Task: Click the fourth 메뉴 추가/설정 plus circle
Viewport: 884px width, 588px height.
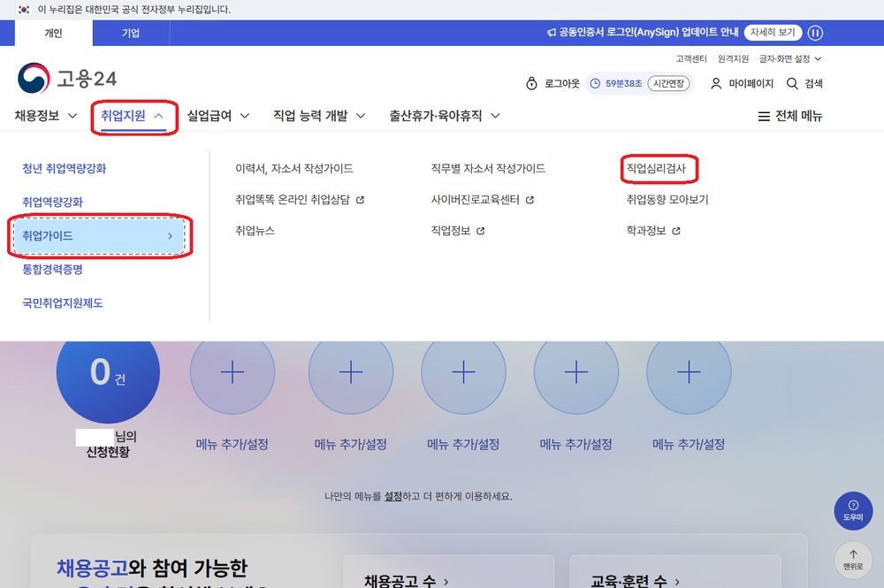Action: 576,372
